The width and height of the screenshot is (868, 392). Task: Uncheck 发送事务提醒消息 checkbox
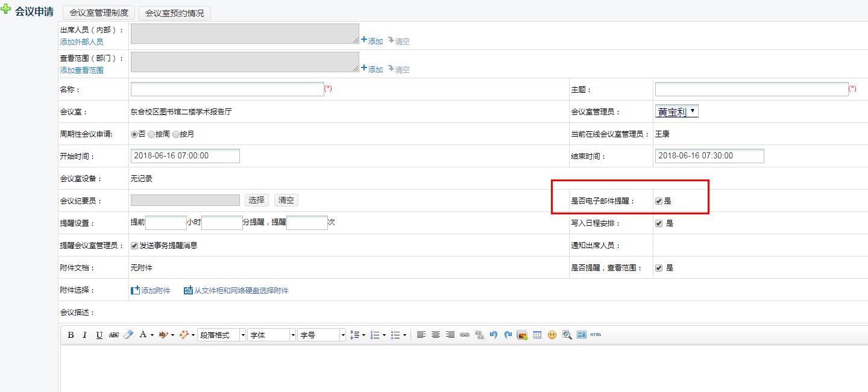coord(134,246)
